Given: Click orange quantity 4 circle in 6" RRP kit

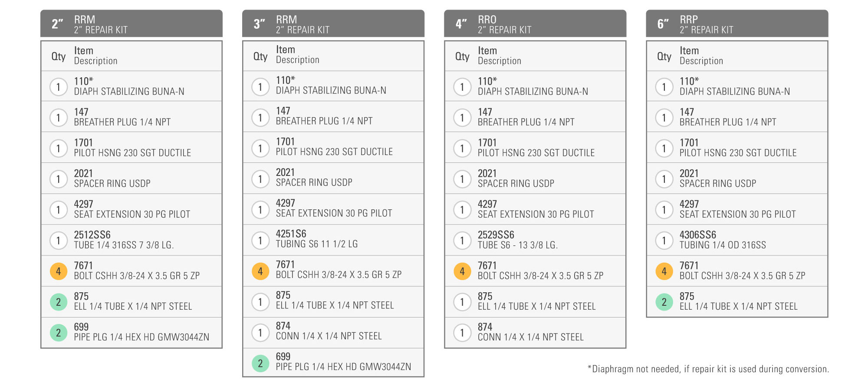Looking at the screenshot, I should (664, 271).
